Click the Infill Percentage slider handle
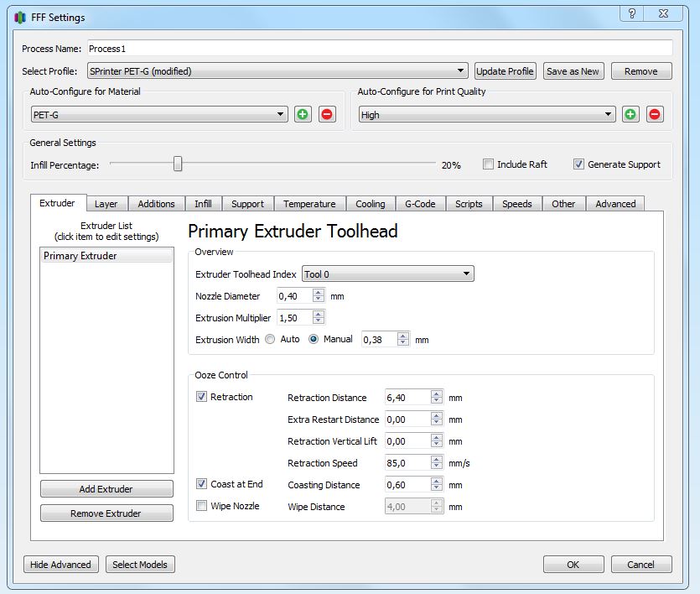This screenshot has width=700, height=594. point(178,164)
